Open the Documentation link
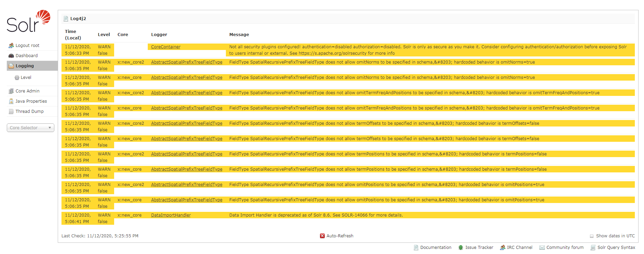 point(436,248)
